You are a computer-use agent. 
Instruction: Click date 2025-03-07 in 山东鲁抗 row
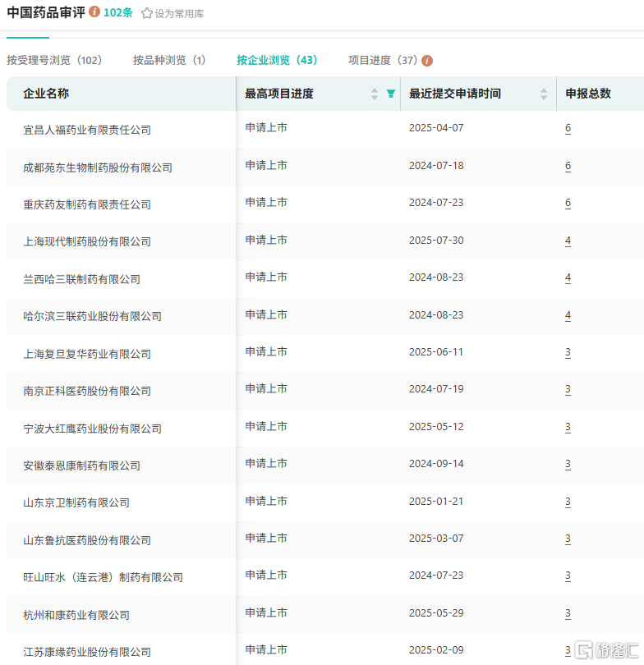click(x=436, y=539)
